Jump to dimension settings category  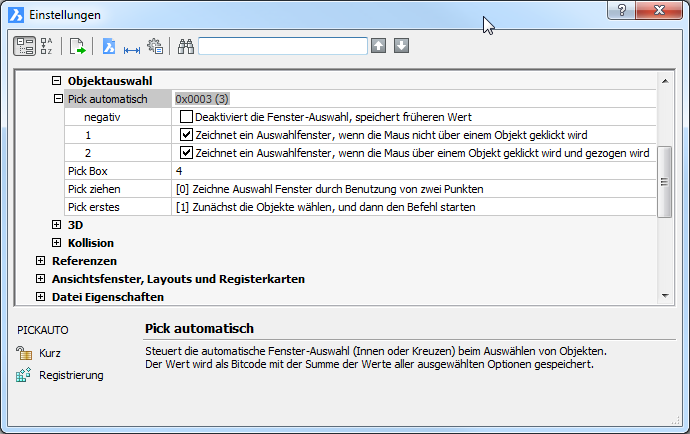click(x=131, y=46)
